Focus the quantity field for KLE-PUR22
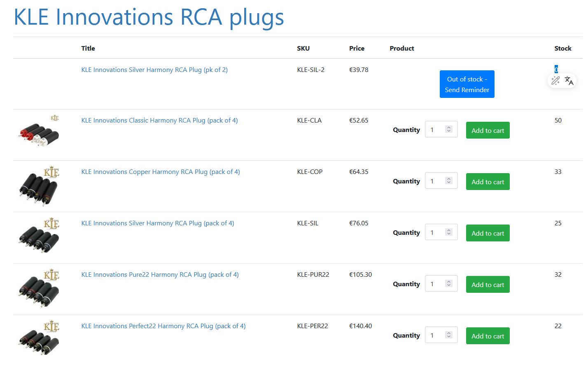Image resolution: width=588 pixels, height=373 pixels. pyautogui.click(x=441, y=284)
